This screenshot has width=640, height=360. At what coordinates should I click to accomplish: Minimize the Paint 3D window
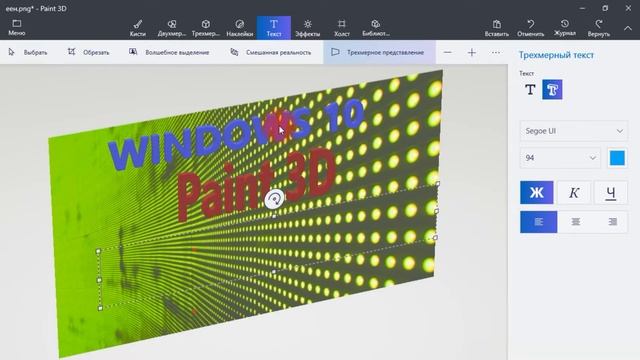[582, 8]
